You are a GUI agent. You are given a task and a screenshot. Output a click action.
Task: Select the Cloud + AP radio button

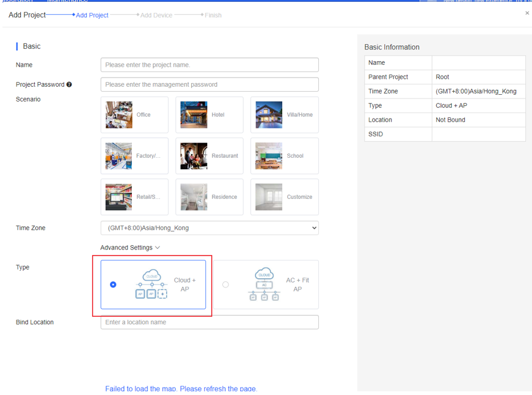[113, 284]
